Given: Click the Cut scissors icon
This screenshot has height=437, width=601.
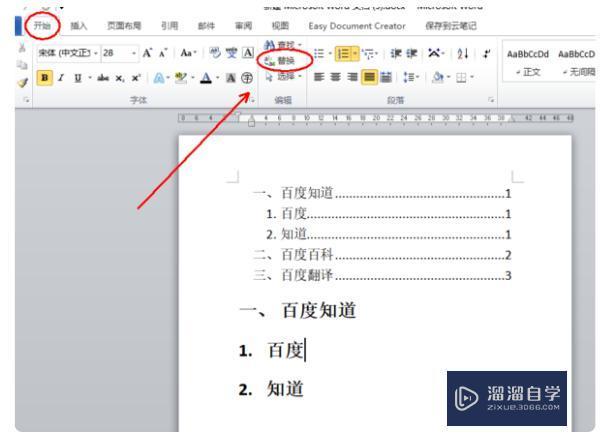Looking at the screenshot, I should pyautogui.click(x=22, y=48).
